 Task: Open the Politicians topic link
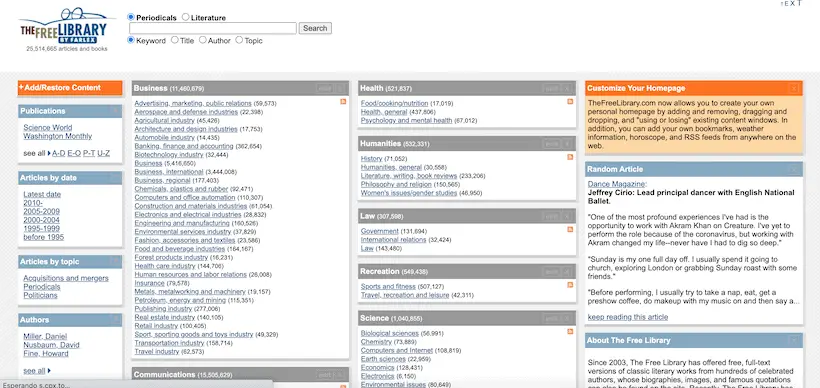coord(40,295)
